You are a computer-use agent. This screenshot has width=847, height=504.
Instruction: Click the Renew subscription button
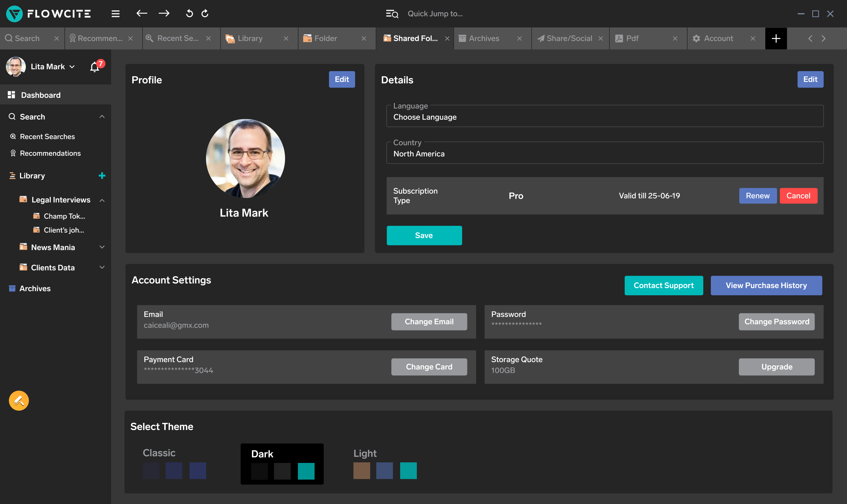pyautogui.click(x=758, y=196)
